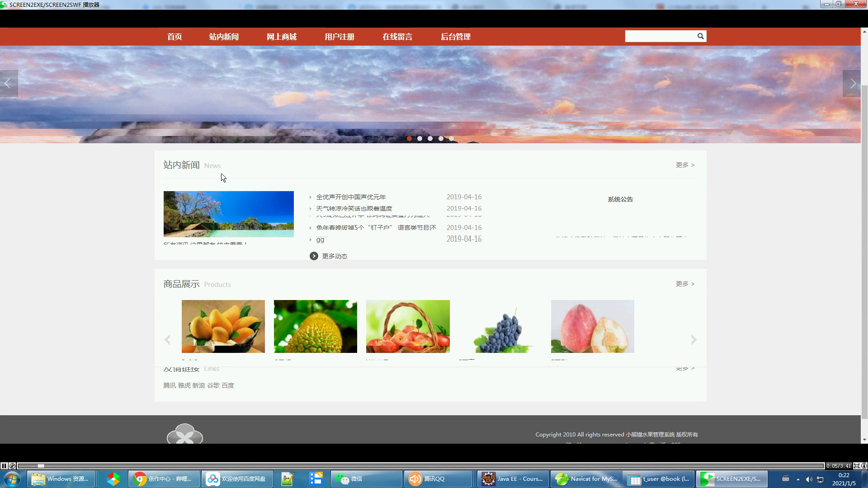The image size is (868, 488).
Task: Open Windows 资源 explorer taskbar item
Action: pyautogui.click(x=61, y=479)
